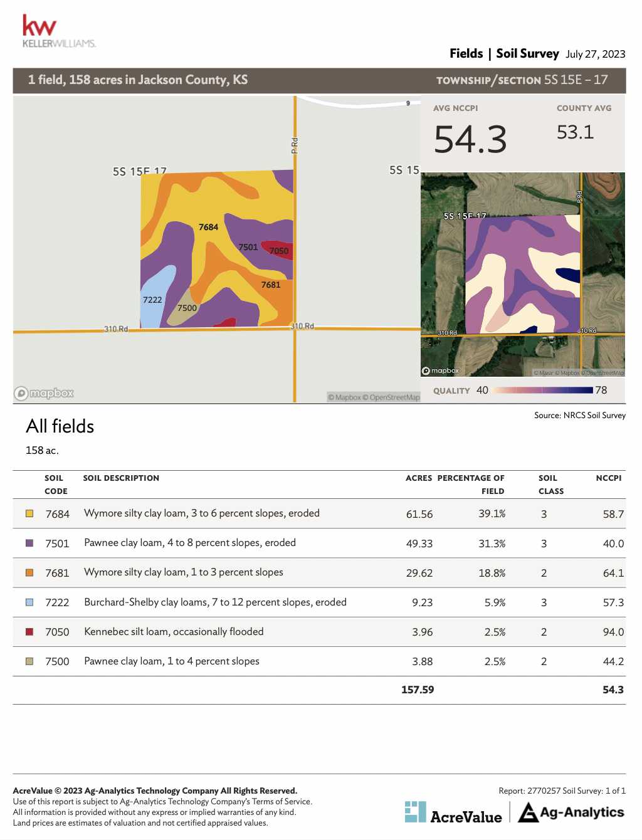Click the yellow swatch for soil 7684
642x840 pixels.
(x=29, y=513)
